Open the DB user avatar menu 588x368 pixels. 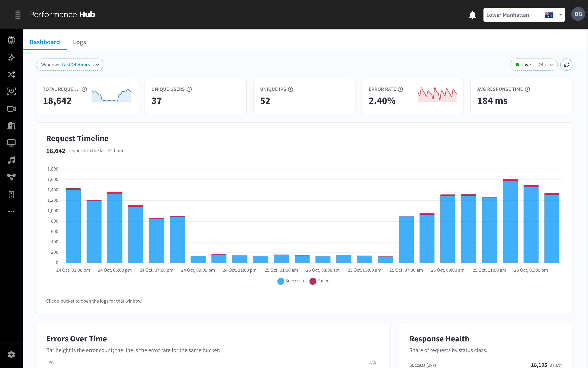[578, 14]
